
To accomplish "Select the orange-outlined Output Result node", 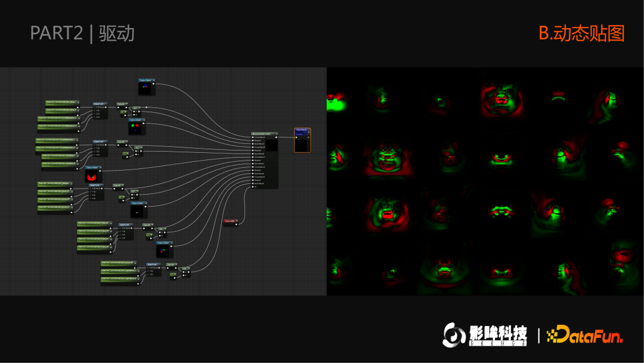I will [302, 141].
